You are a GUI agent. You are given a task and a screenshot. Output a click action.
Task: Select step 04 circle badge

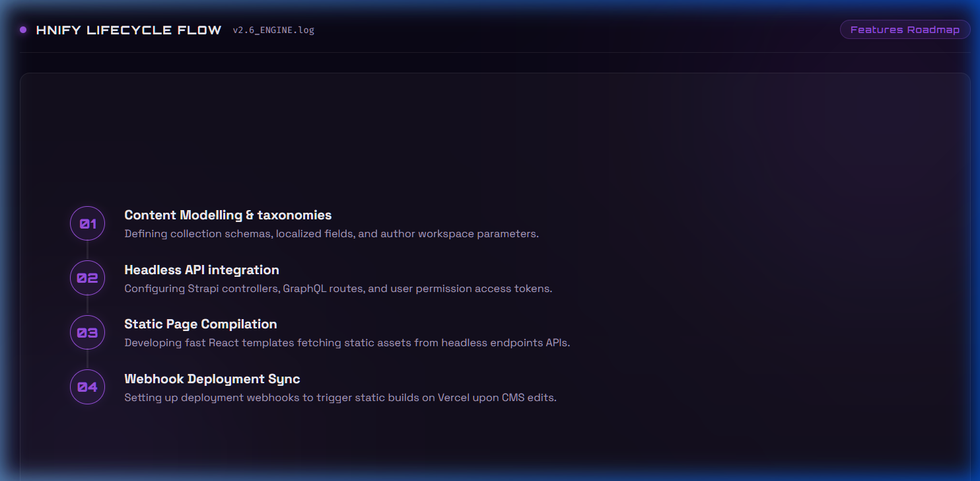pyautogui.click(x=88, y=387)
